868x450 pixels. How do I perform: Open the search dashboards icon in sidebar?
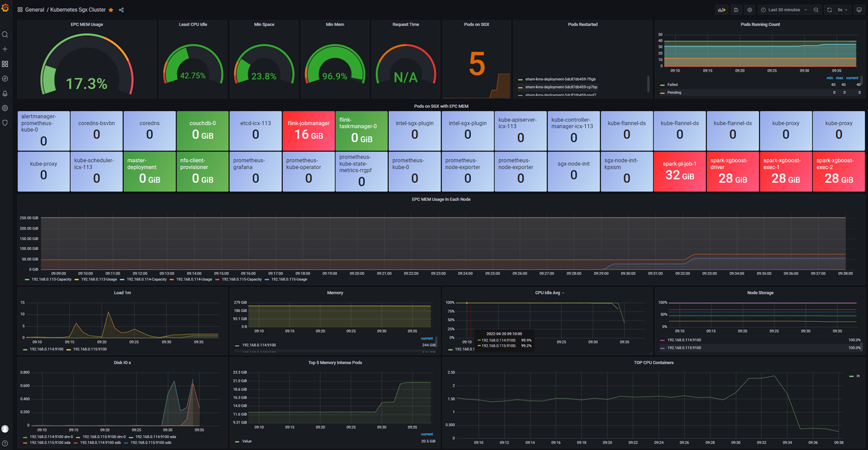coord(5,35)
